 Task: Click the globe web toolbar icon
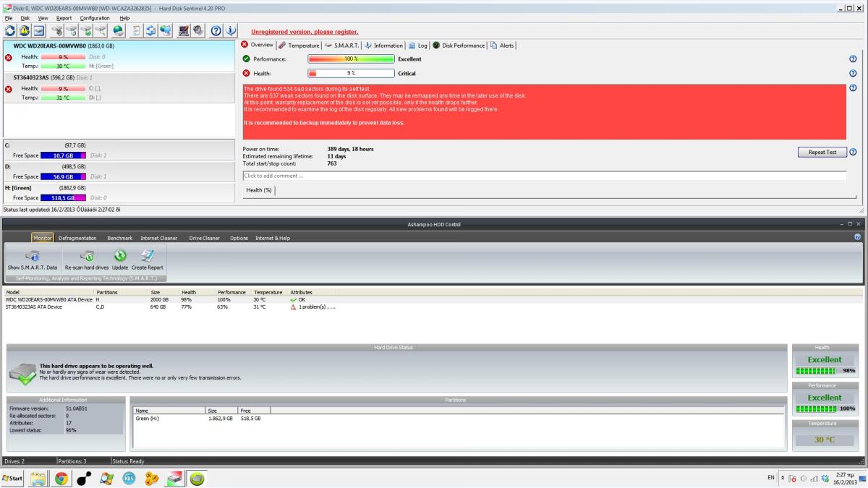118,31
